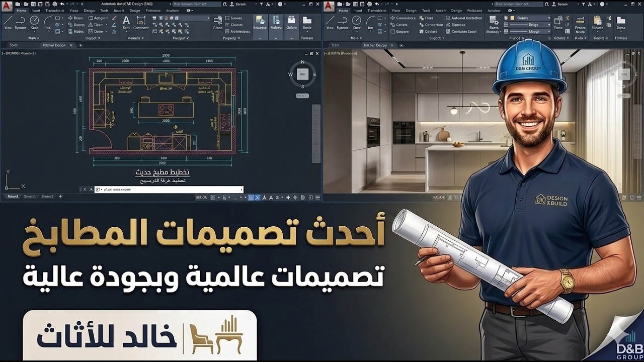Click the user Sorem icon in left window title bar

[x=231, y=4]
